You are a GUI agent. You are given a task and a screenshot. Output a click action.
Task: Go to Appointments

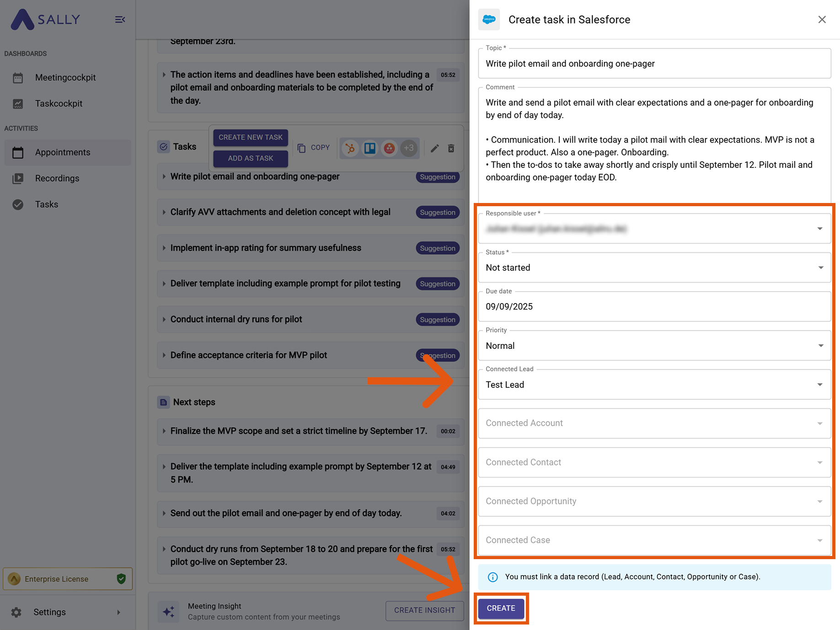(68, 152)
